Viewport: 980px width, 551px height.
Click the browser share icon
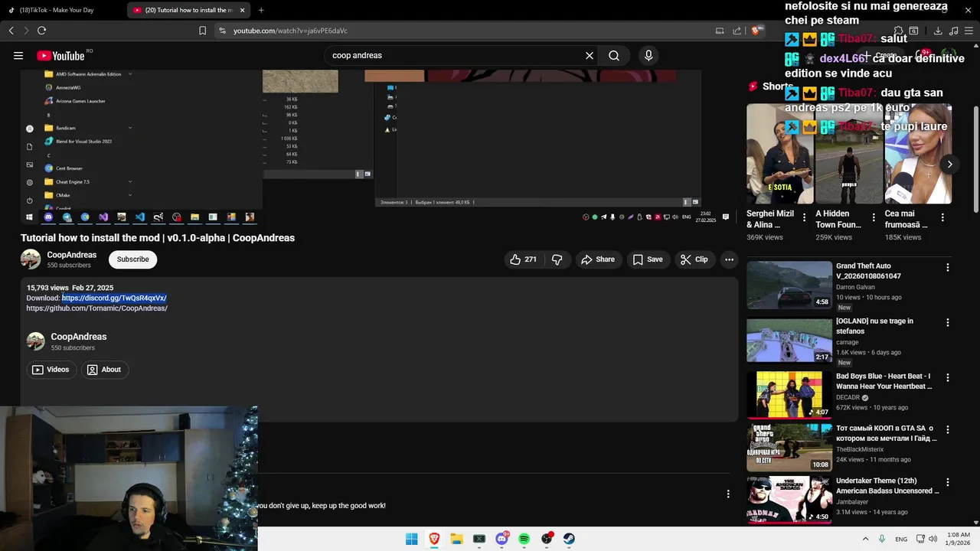pyautogui.click(x=737, y=31)
